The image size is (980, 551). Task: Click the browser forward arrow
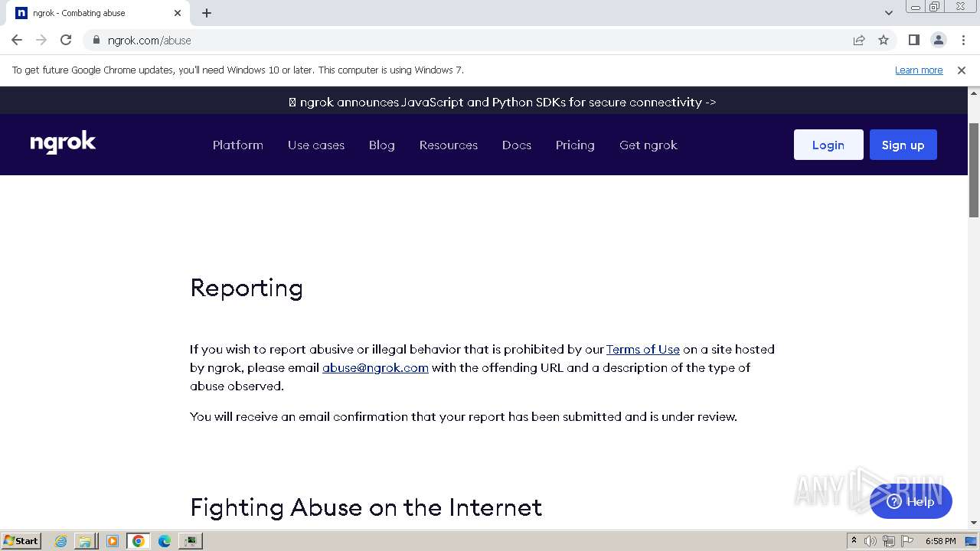coord(41,40)
